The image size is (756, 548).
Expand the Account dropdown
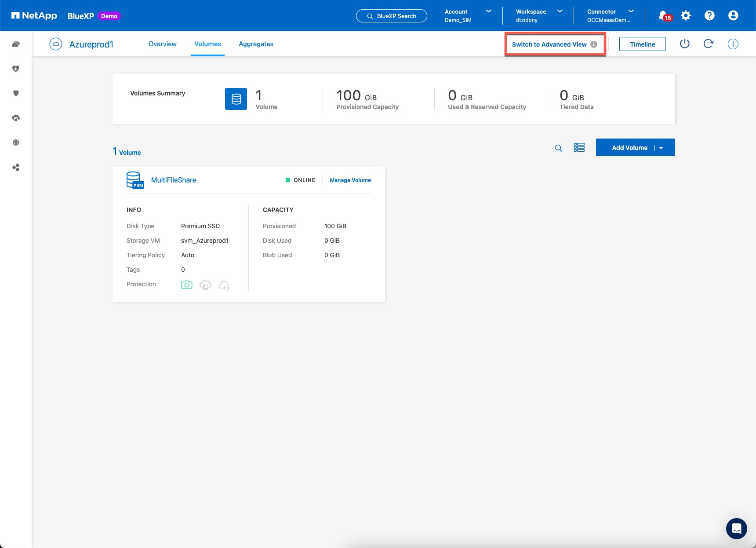click(488, 11)
